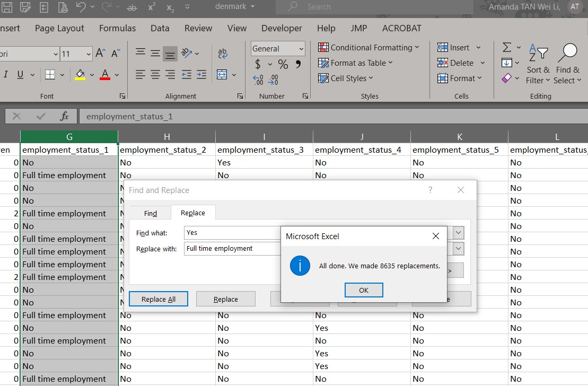Apply the yellow fill color swatch
Screen dimensions: 588x386
(x=80, y=75)
